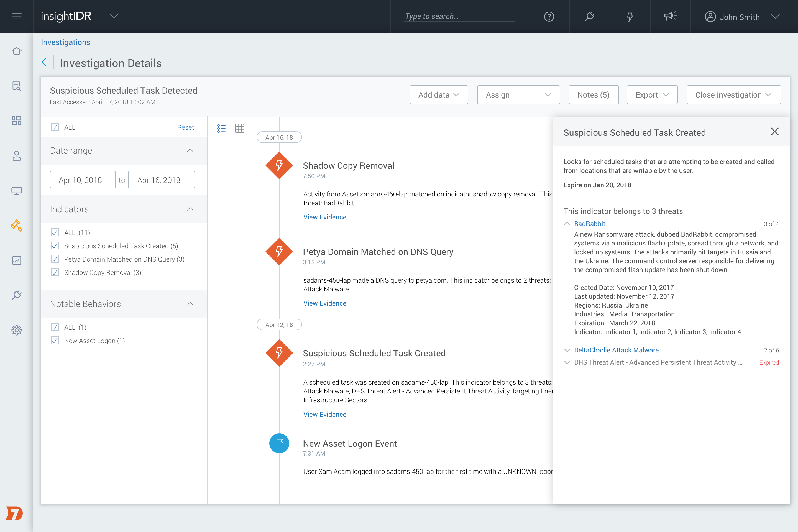Viewport: 798px width, 532px height.
Task: Click the help question mark icon
Action: 549,17
